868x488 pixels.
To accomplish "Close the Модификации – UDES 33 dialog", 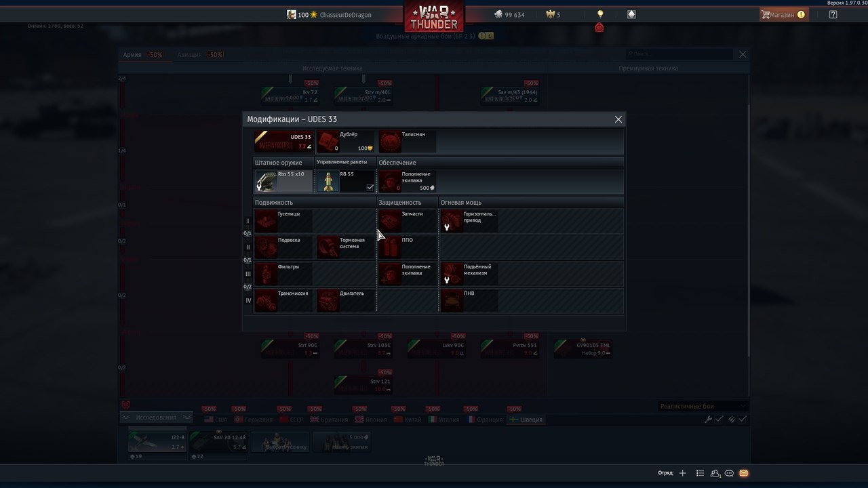I will pyautogui.click(x=618, y=119).
